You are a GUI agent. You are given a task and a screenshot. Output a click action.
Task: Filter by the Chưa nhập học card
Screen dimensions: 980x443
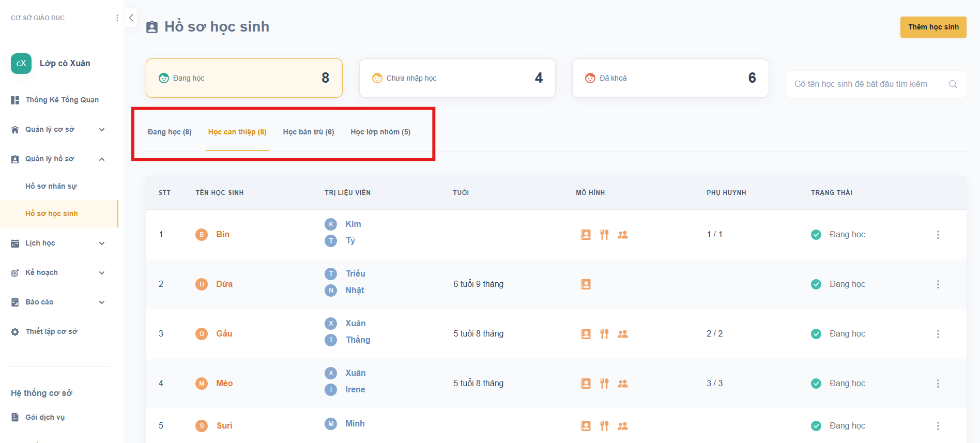(457, 78)
